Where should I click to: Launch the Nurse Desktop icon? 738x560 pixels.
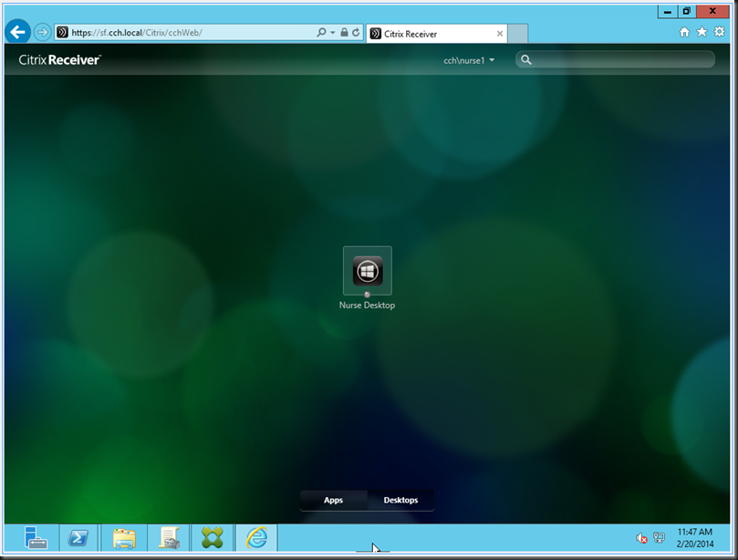click(x=367, y=271)
